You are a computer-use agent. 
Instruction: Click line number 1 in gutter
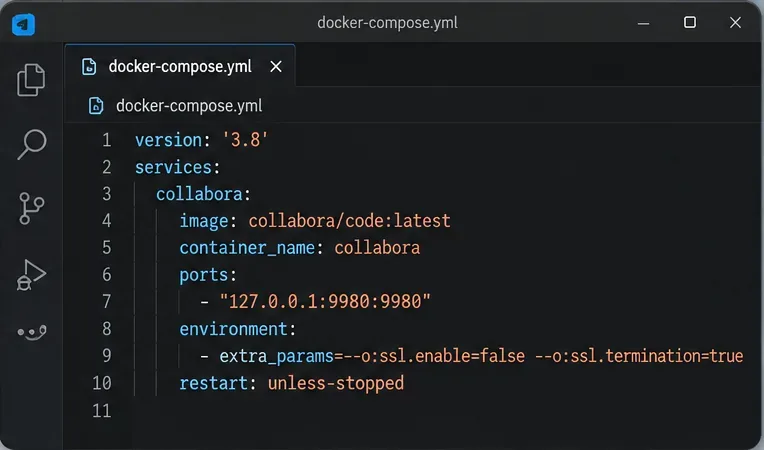[107, 140]
